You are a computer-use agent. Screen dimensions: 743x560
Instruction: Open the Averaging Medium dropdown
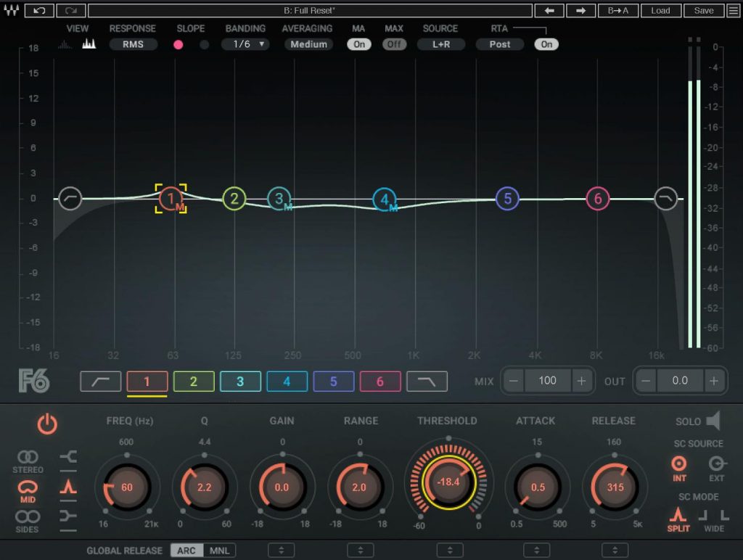tap(309, 44)
